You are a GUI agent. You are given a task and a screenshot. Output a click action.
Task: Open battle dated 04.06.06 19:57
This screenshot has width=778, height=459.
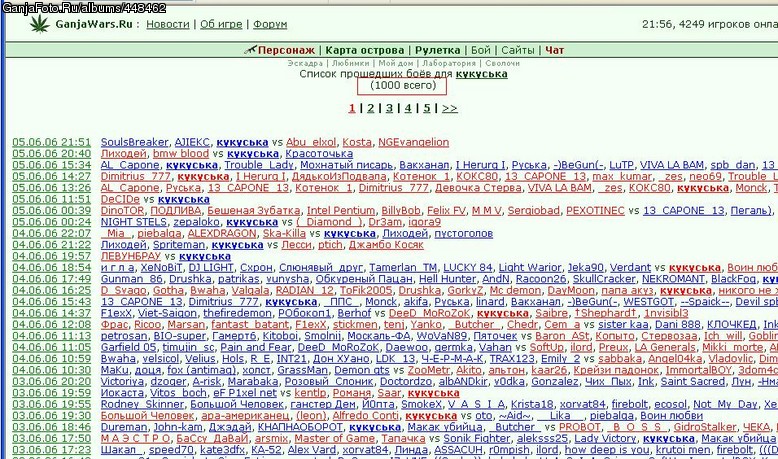coord(52,257)
